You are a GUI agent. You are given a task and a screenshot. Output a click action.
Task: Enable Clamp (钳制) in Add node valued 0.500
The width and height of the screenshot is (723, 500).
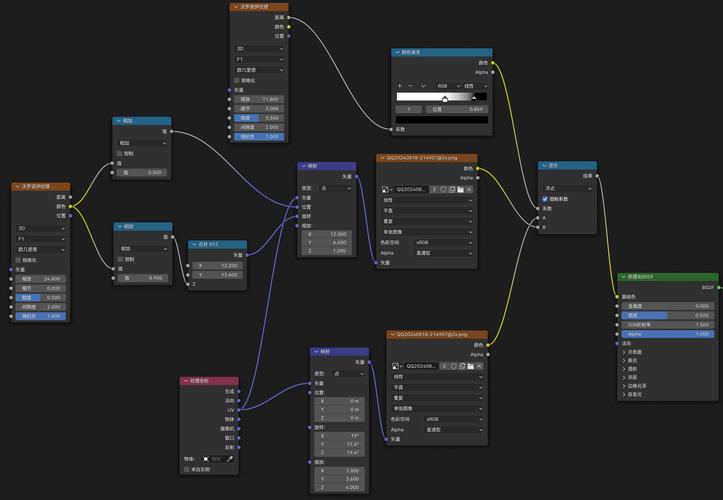tap(120, 153)
